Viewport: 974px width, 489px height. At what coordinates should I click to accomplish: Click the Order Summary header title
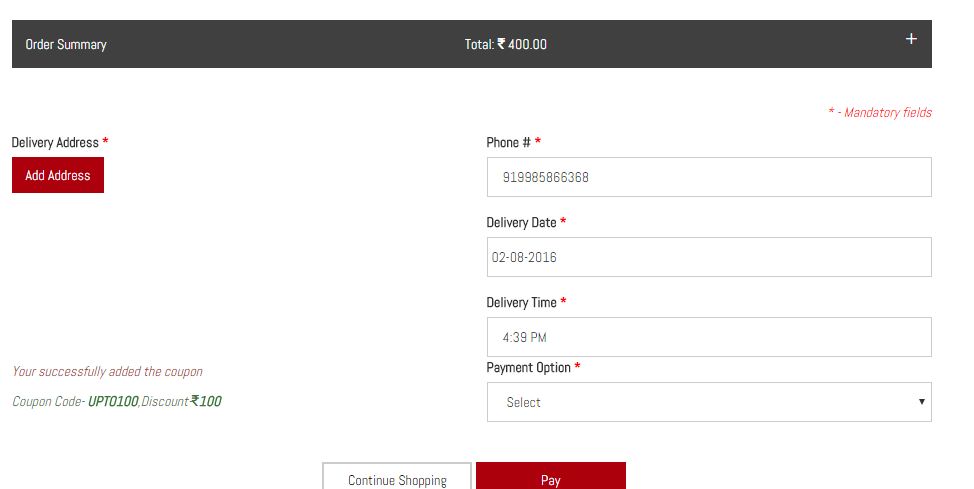pyautogui.click(x=66, y=45)
